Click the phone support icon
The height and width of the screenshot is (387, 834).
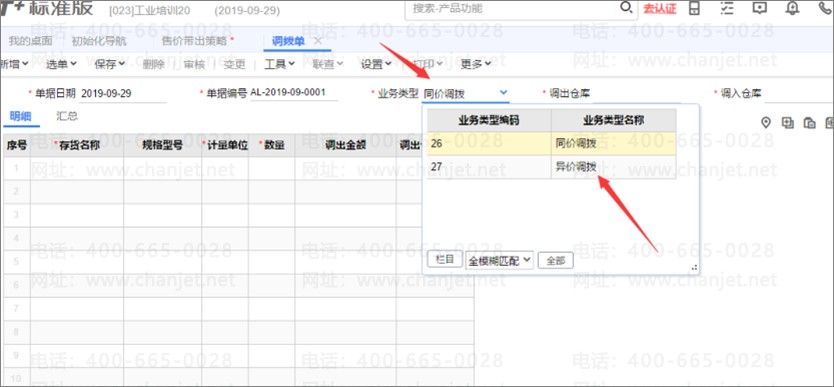pyautogui.click(x=826, y=8)
